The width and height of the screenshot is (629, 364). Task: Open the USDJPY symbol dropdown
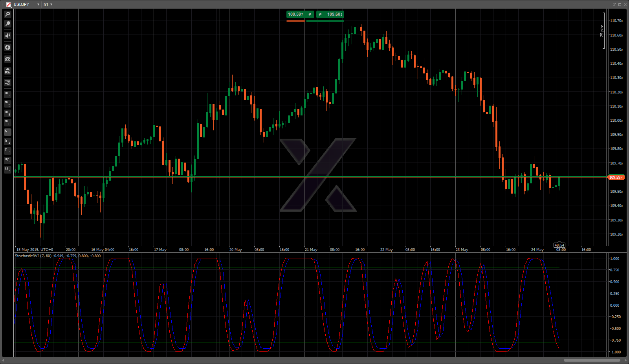[x=38, y=4]
